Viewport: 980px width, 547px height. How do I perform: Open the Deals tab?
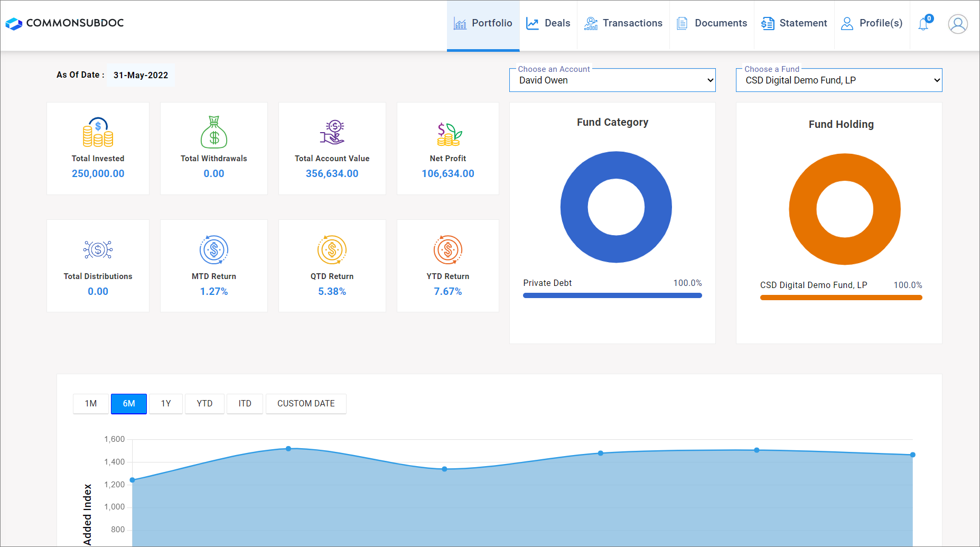pyautogui.click(x=548, y=23)
